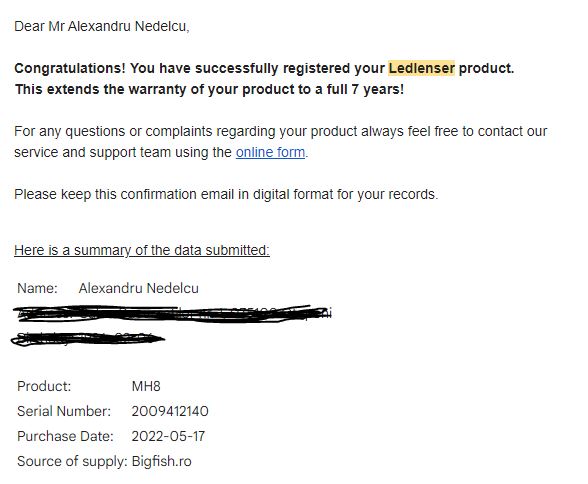Click the 'Serial Number:' label

click(64, 411)
